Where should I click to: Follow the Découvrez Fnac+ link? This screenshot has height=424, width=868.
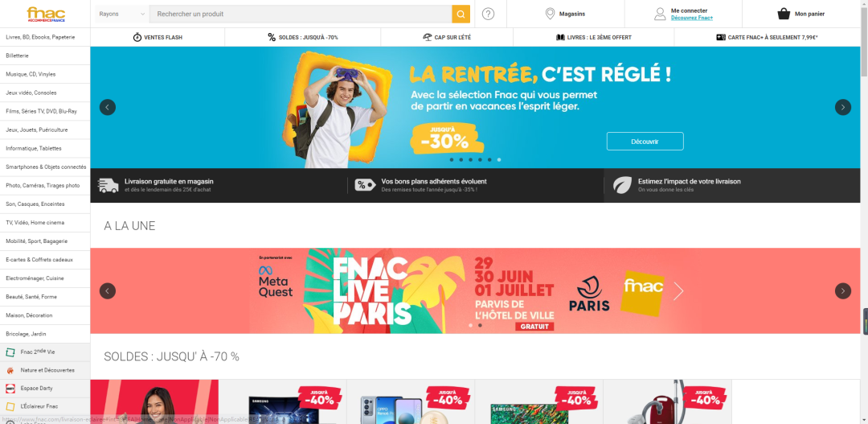pyautogui.click(x=692, y=19)
